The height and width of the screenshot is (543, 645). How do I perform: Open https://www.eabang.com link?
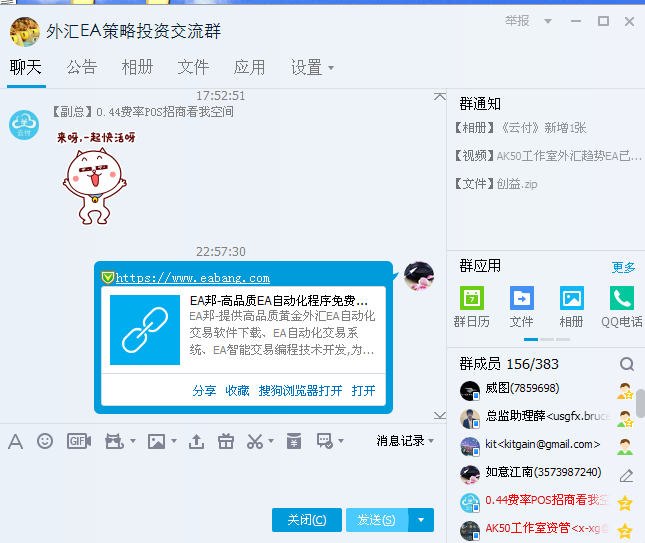(x=193, y=278)
